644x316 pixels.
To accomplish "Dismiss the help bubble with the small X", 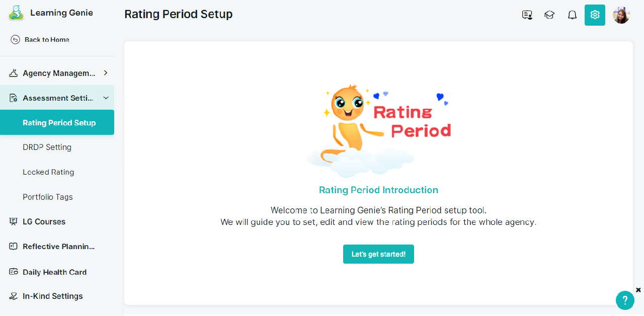I will coord(638,290).
